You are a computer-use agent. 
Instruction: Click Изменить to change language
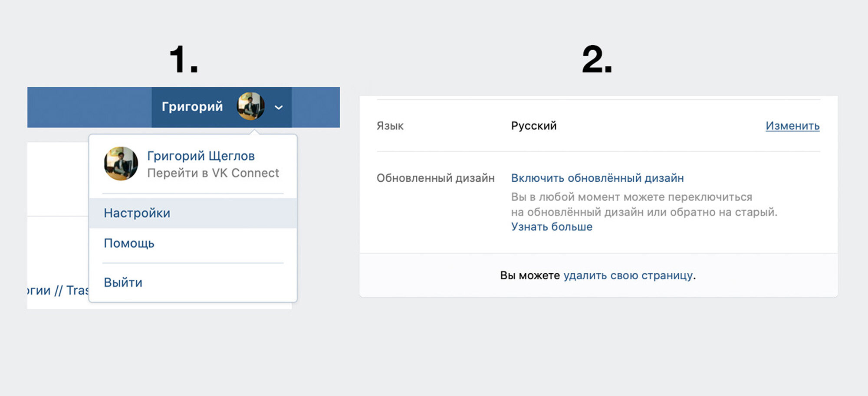tap(792, 126)
